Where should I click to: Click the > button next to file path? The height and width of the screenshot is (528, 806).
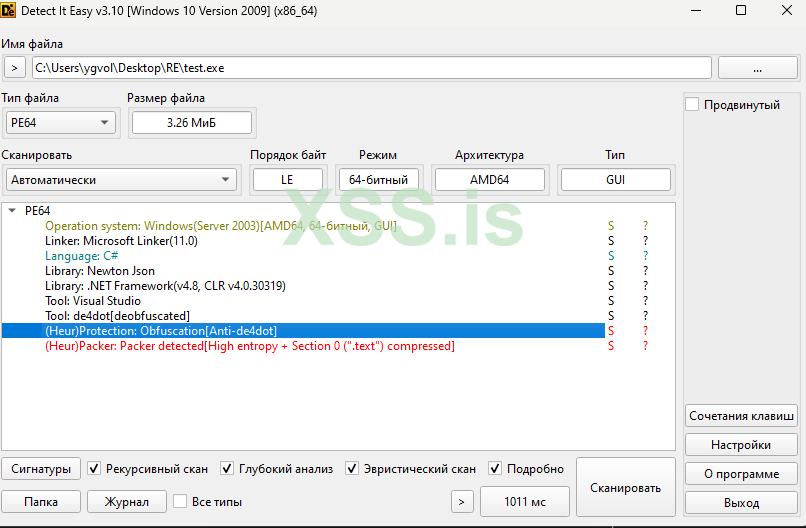[x=15, y=68]
